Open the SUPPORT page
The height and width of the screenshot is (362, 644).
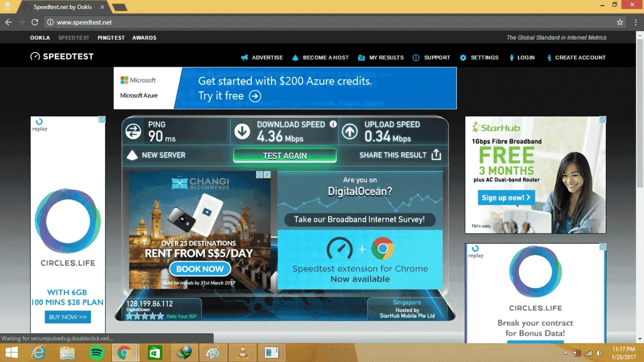[x=431, y=57]
